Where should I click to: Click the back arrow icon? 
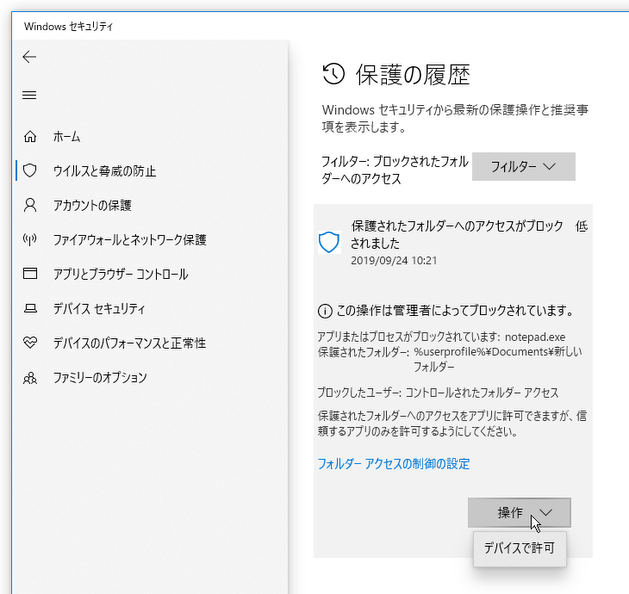pyautogui.click(x=29, y=57)
